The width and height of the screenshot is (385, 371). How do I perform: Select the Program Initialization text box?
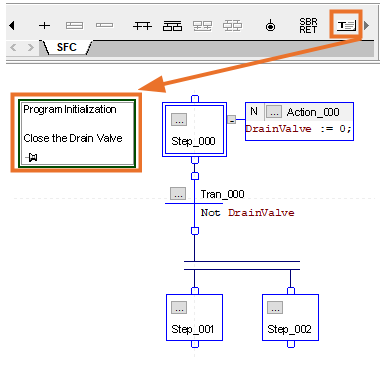point(77,133)
